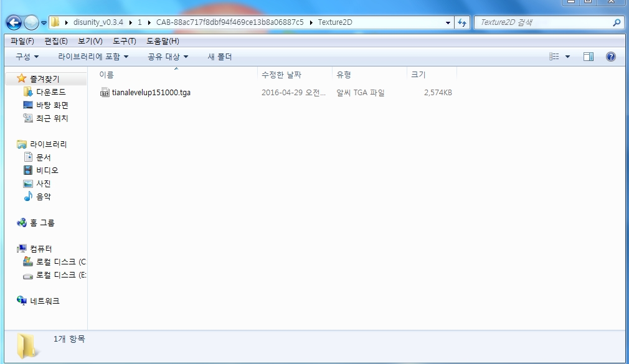
Task: Click the 바탕 화면 desktop icon
Action: [27, 105]
